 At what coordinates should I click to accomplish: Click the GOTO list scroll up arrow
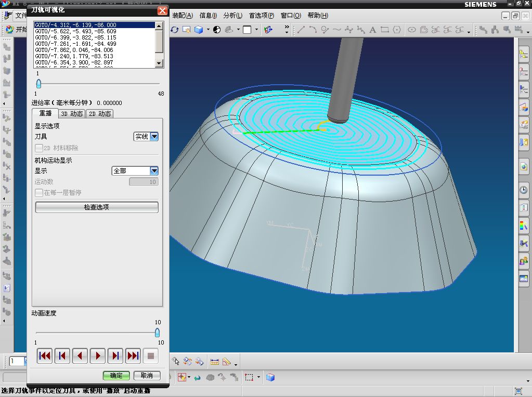159,26
